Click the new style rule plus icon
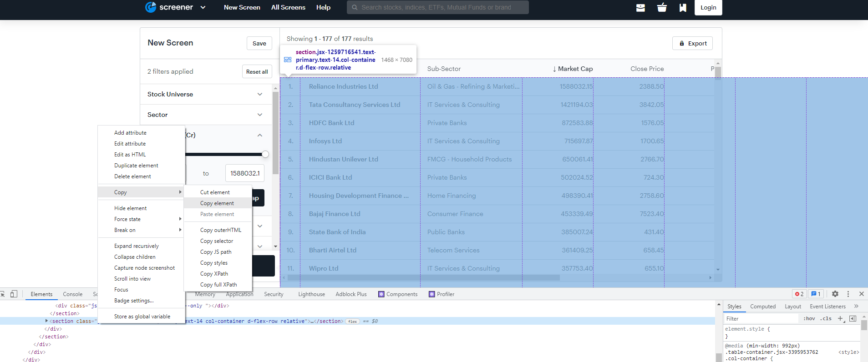The image size is (868, 362). click(840, 319)
